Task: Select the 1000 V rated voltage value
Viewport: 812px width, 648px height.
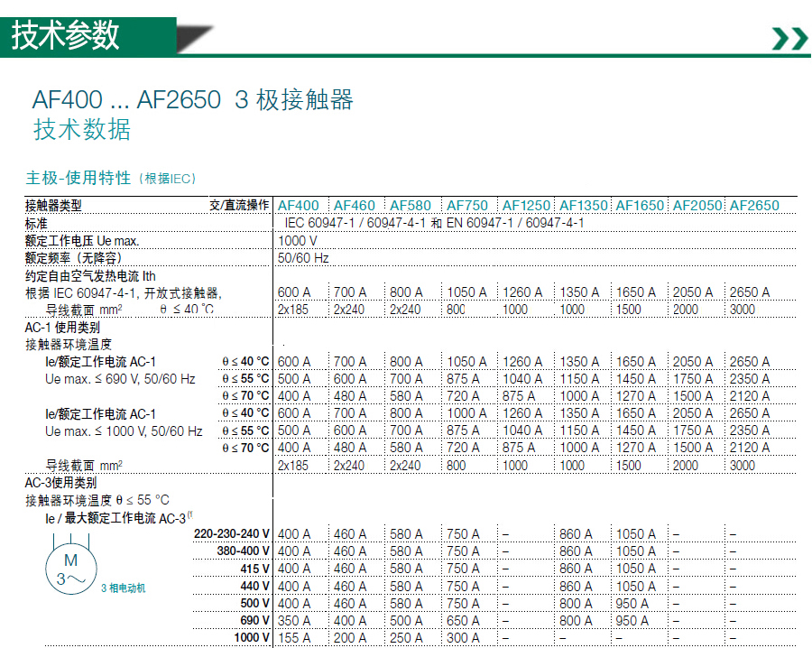Action: (x=297, y=241)
